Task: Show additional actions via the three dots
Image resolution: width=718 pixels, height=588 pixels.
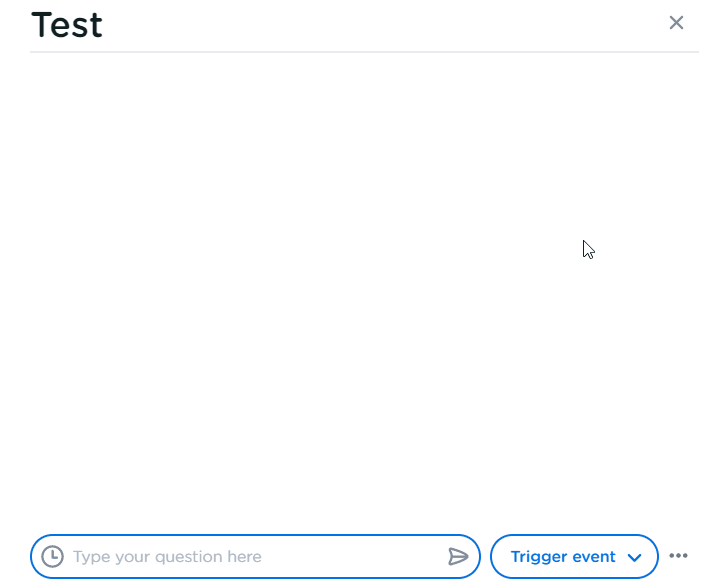Action: tap(679, 556)
